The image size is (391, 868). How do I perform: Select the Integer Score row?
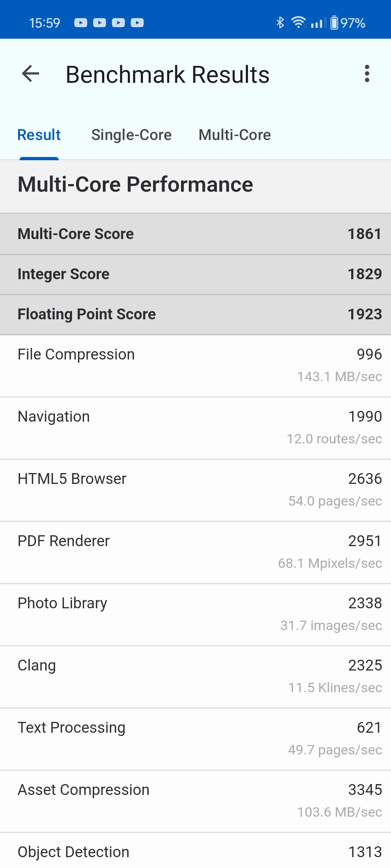click(x=195, y=274)
